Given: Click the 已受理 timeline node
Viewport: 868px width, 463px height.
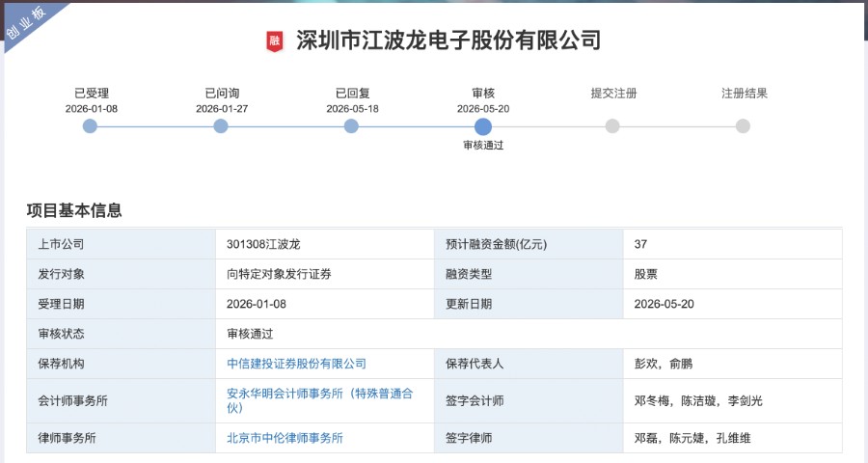Looking at the screenshot, I should (x=90, y=126).
